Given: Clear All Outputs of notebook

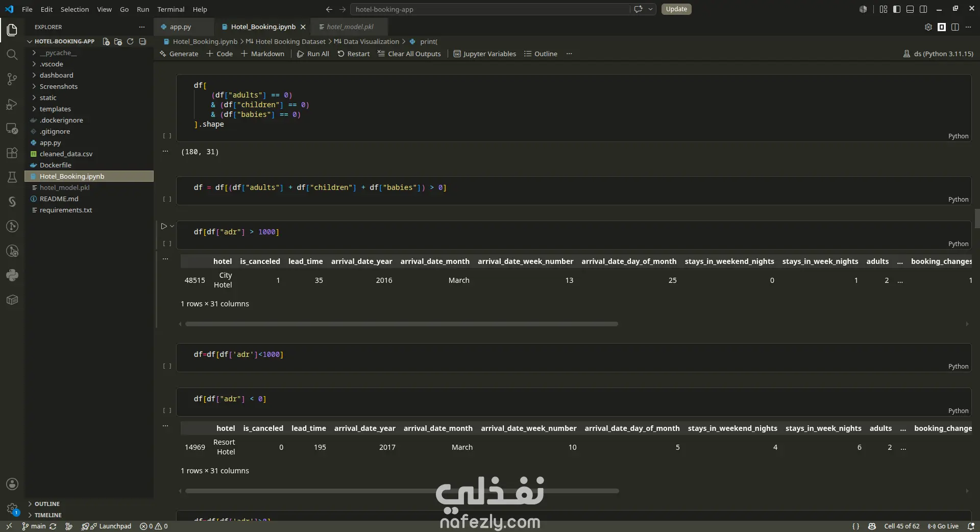Looking at the screenshot, I should point(409,54).
